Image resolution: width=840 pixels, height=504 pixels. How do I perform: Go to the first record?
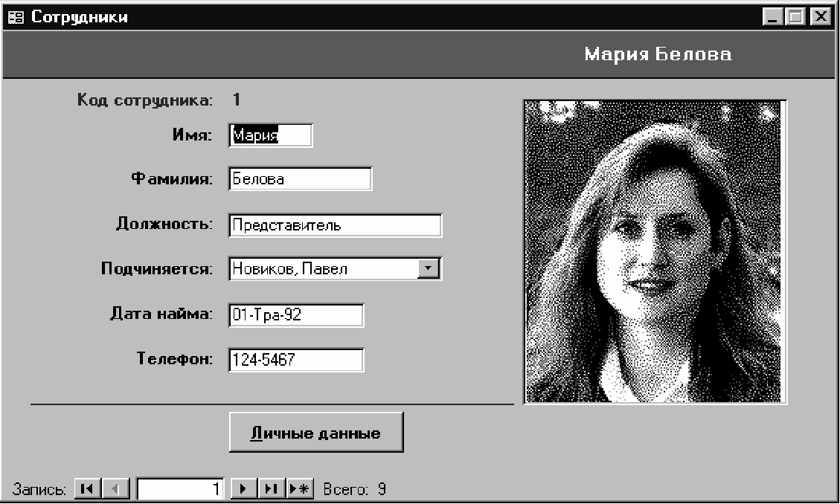(x=87, y=488)
